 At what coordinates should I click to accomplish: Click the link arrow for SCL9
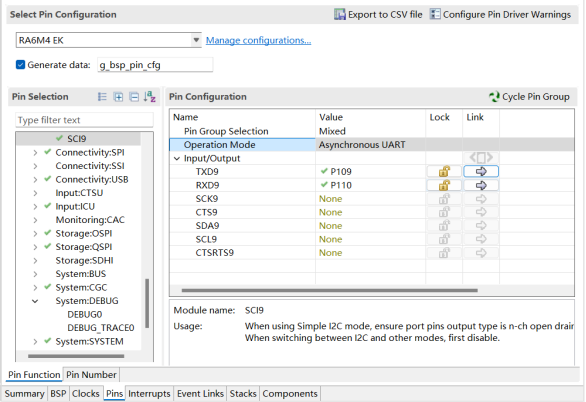pos(481,239)
